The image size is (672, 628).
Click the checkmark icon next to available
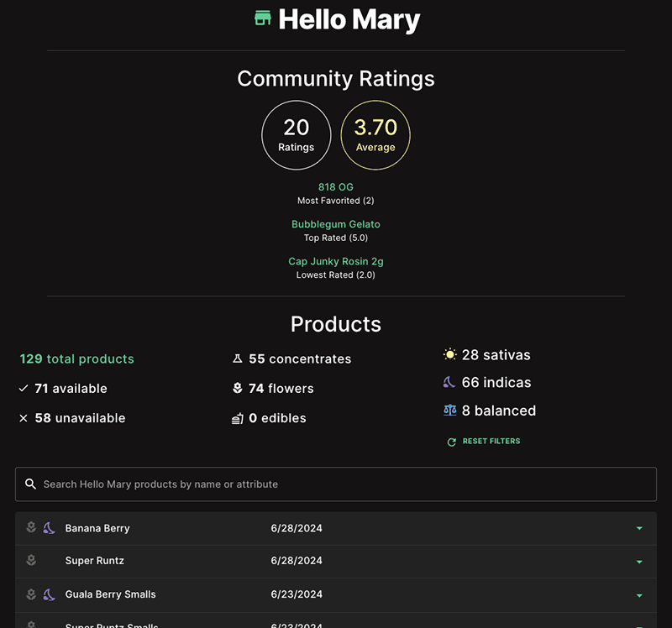click(x=24, y=388)
